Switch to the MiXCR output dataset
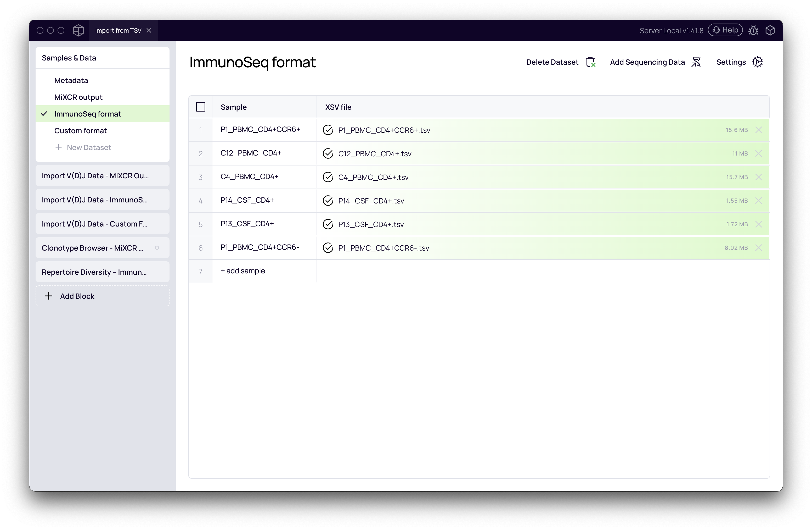Image resolution: width=812 pixels, height=530 pixels. pos(78,97)
